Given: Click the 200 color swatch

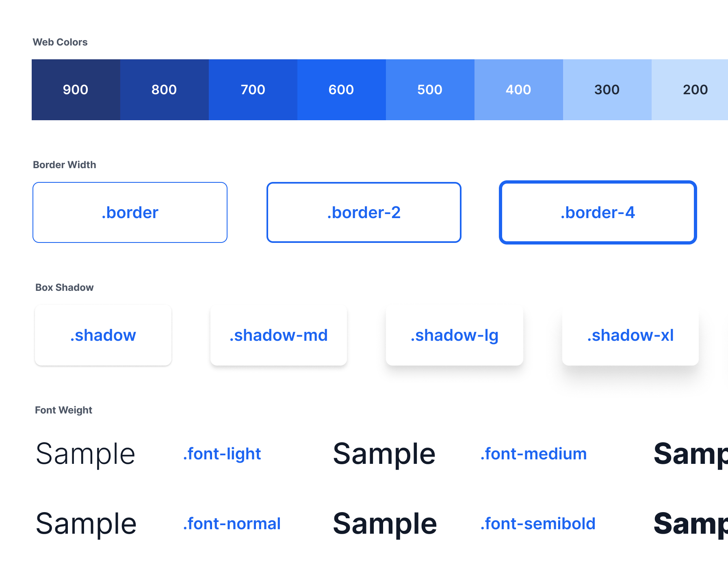Looking at the screenshot, I should [691, 90].
